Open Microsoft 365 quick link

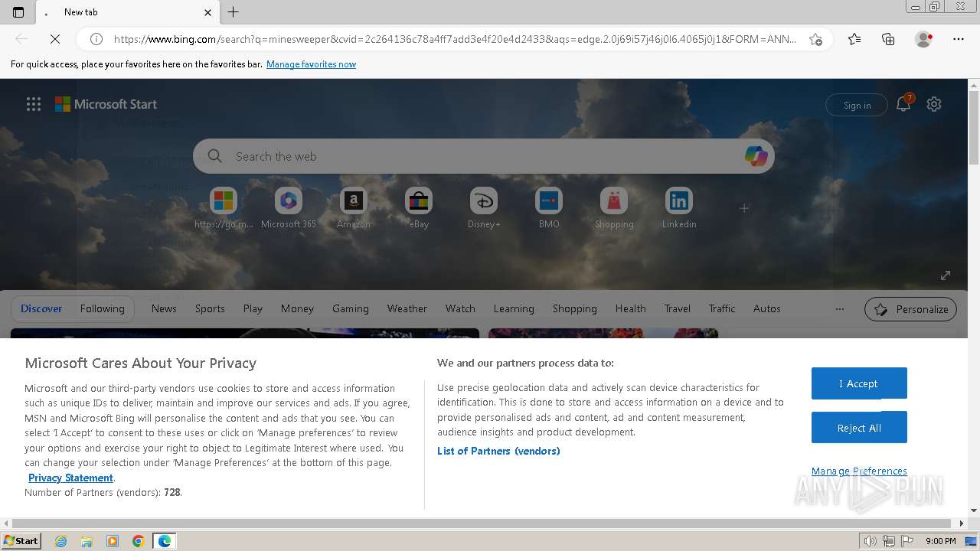(289, 208)
